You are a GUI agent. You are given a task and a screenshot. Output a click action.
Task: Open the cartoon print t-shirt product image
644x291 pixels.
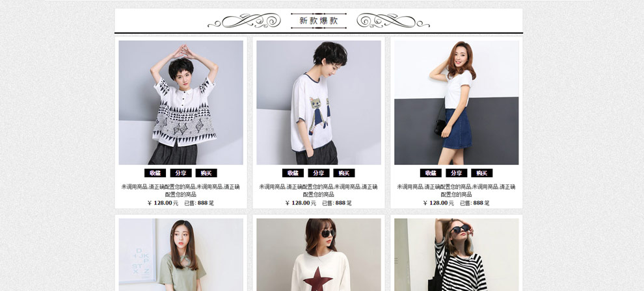tap(319, 103)
